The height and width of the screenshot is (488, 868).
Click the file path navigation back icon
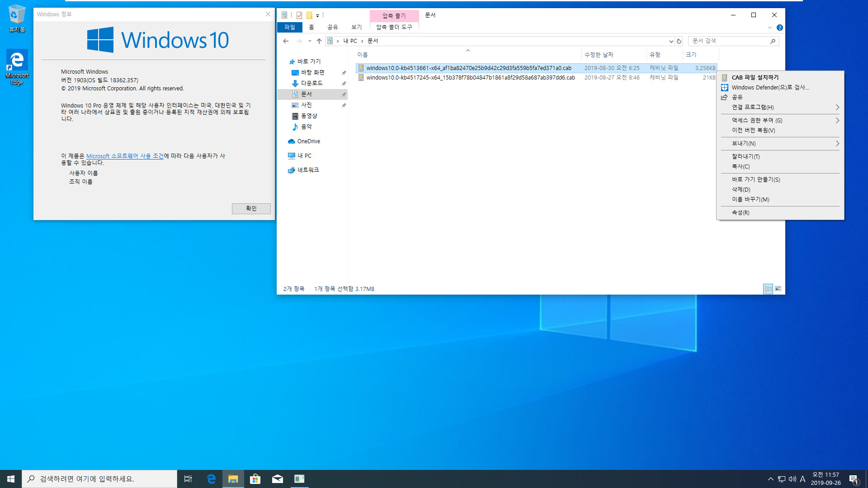pyautogui.click(x=286, y=41)
